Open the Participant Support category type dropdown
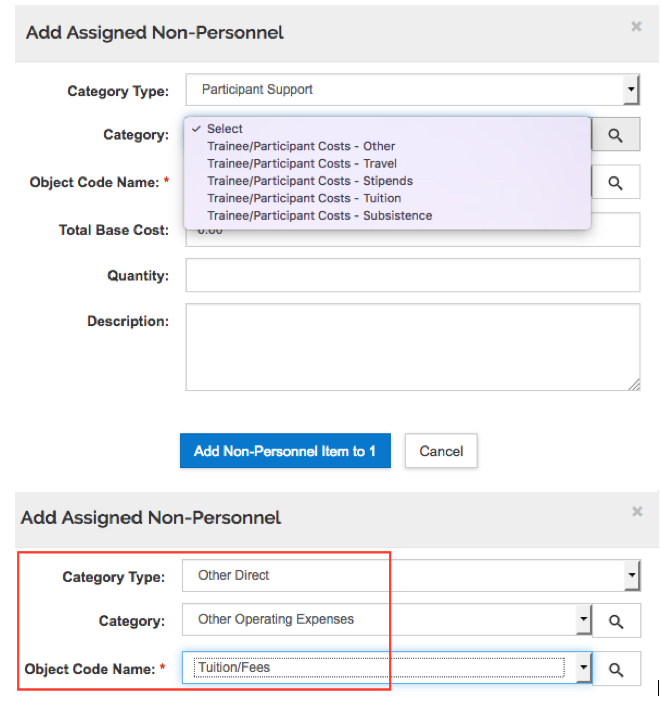This screenshot has width=661, height=721. click(631, 90)
